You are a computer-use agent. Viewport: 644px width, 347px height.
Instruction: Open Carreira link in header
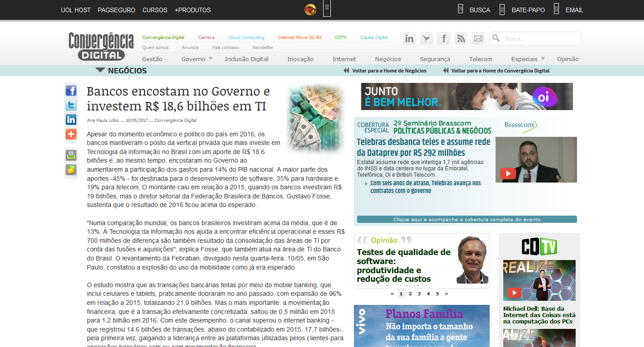click(x=206, y=38)
